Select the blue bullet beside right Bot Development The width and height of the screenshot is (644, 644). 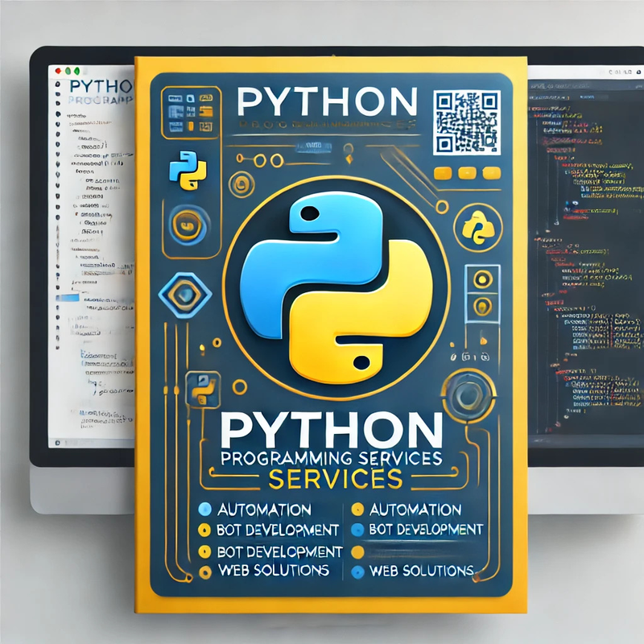(x=357, y=530)
